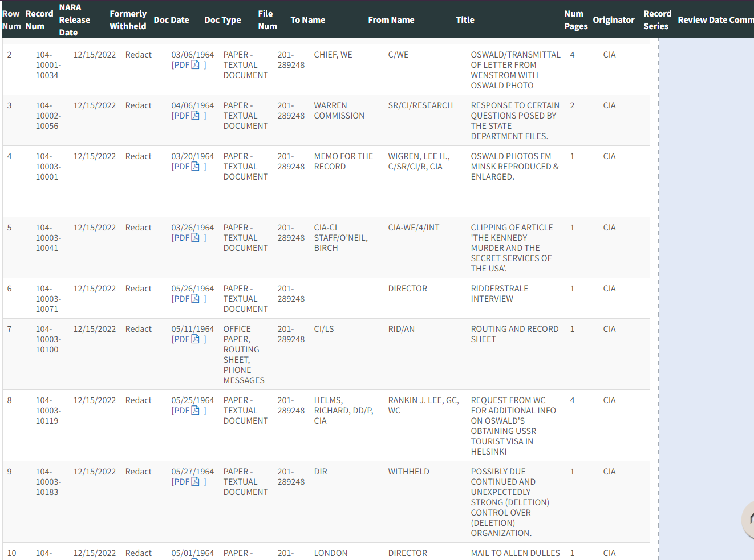Select record number 104-10002-10056
Screen dimensions: 754x560
[48, 116]
